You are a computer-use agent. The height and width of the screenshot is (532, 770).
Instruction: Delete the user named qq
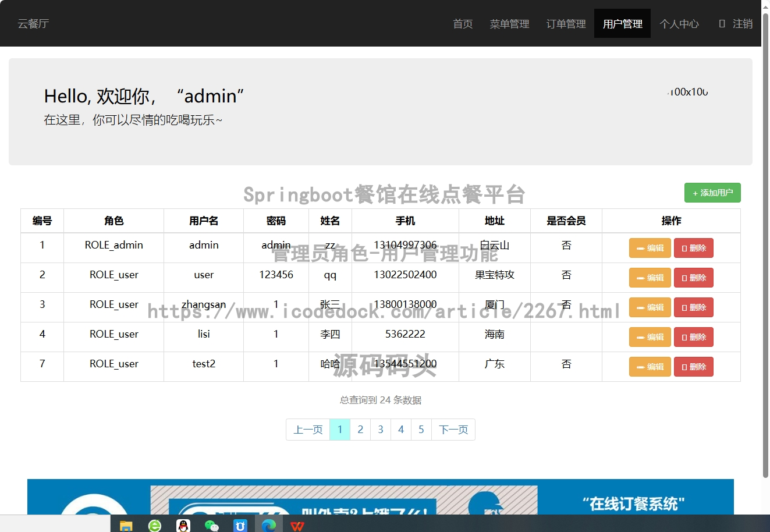coord(694,278)
